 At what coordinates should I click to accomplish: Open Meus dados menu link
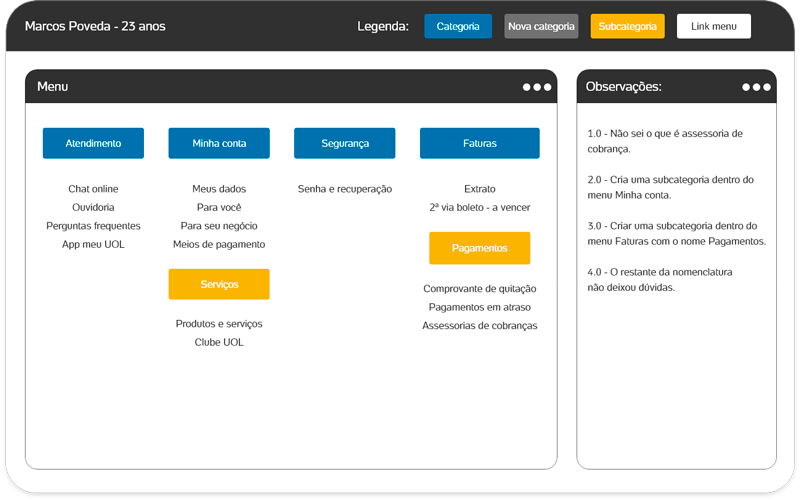coord(219,189)
